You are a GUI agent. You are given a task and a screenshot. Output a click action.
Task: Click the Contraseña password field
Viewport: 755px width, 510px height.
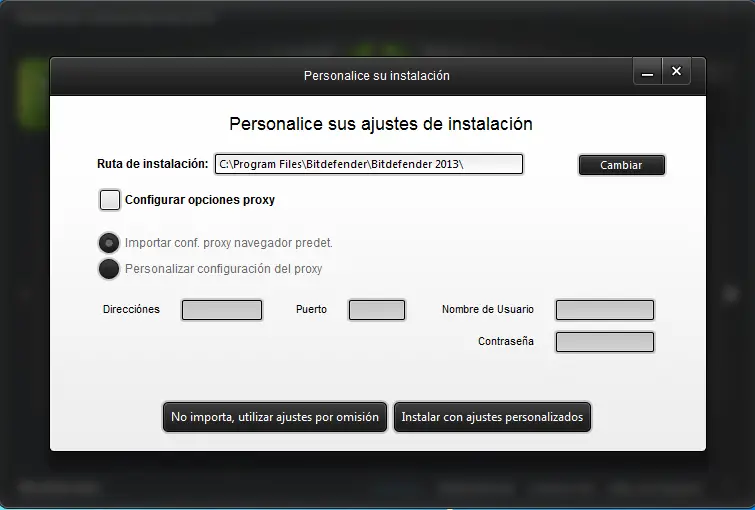pos(605,342)
